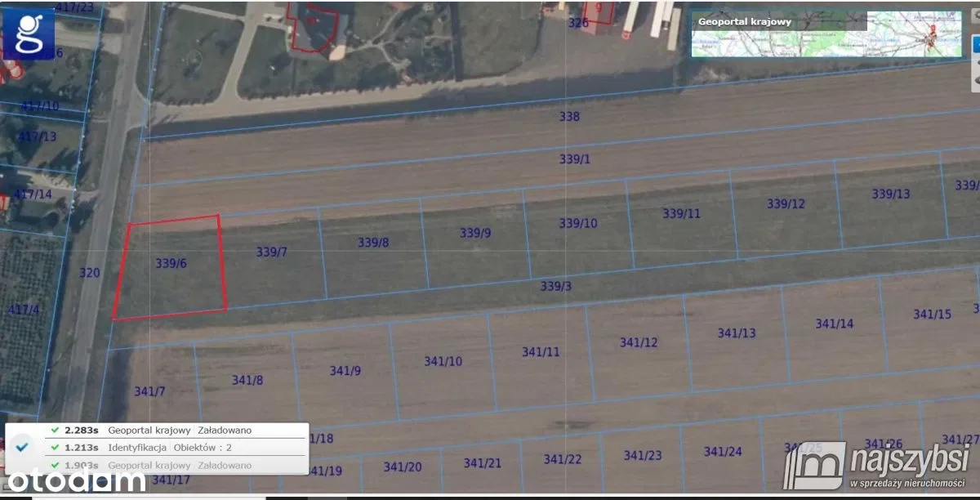Click the red-outlined parcel 339/6
Viewport: 980px width, 500px height.
(x=171, y=264)
